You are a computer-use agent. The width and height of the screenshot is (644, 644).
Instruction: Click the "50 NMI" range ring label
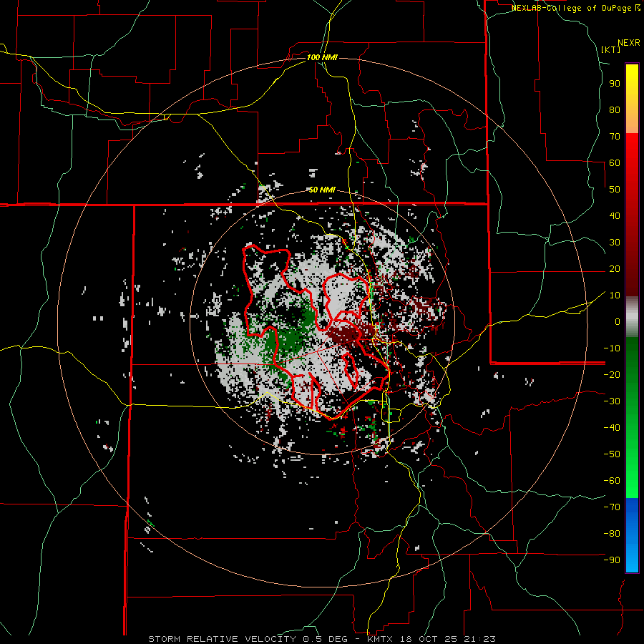(x=322, y=190)
